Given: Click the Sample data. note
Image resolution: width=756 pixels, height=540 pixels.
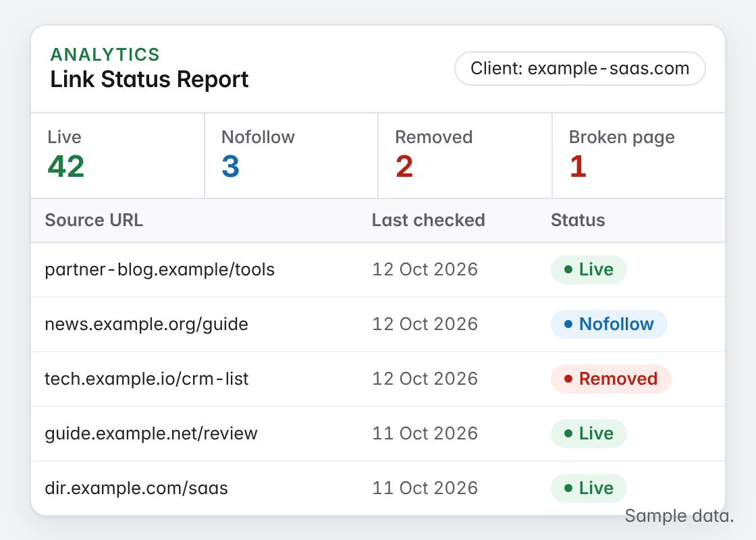Looking at the screenshot, I should (679, 516).
